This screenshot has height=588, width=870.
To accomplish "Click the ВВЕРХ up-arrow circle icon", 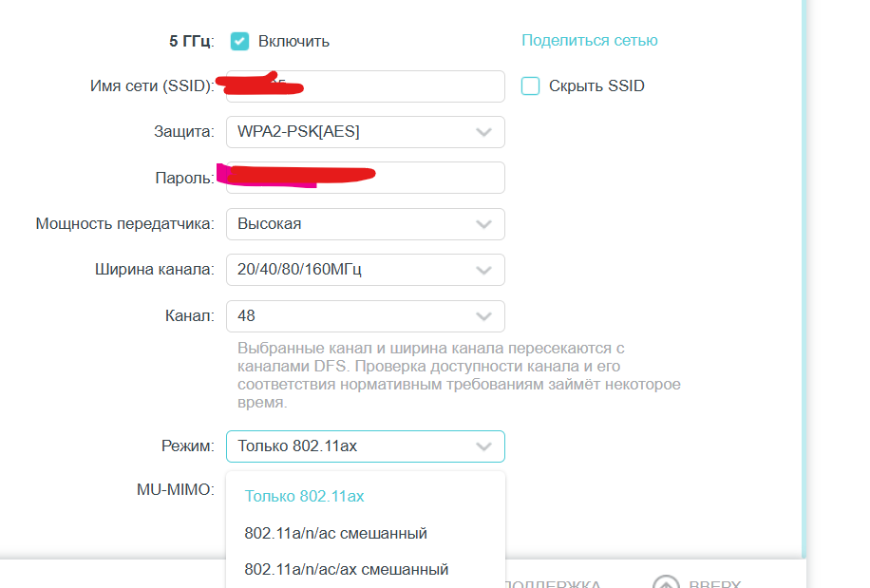I will pyautogui.click(x=667, y=583).
